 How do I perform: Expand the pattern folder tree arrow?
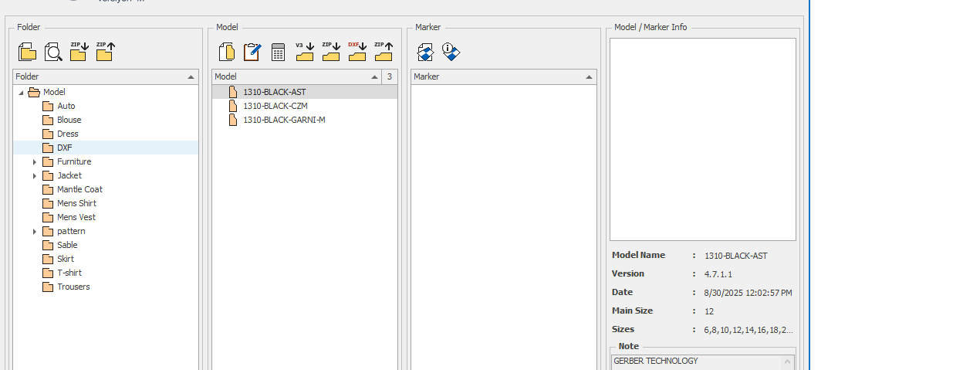[x=35, y=232]
